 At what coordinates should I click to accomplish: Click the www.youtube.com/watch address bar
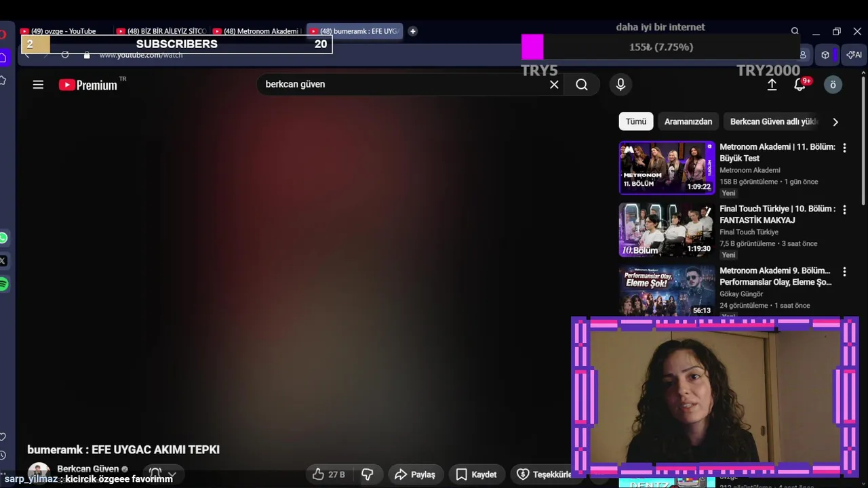pyautogui.click(x=141, y=55)
